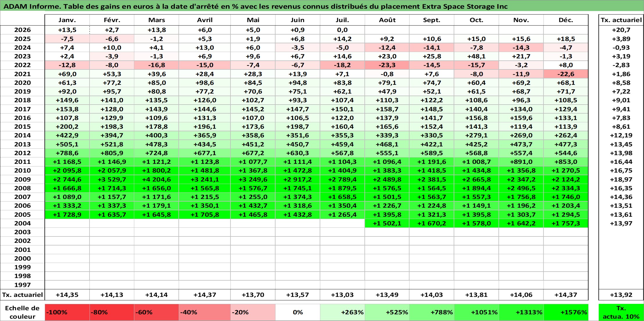
Task: Click the 'Sept.' column header
Action: click(432, 20)
